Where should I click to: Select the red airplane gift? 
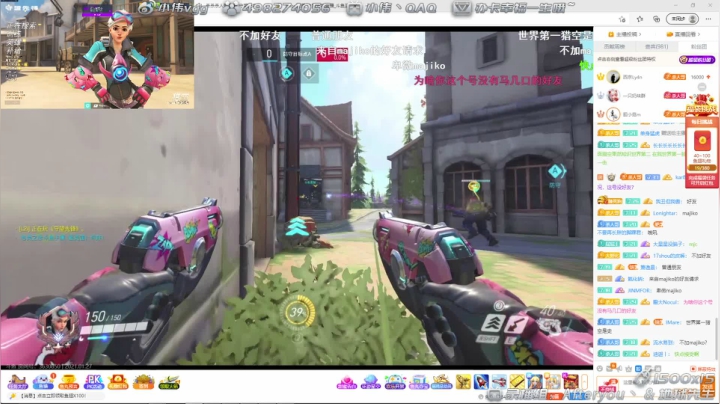coord(499,382)
